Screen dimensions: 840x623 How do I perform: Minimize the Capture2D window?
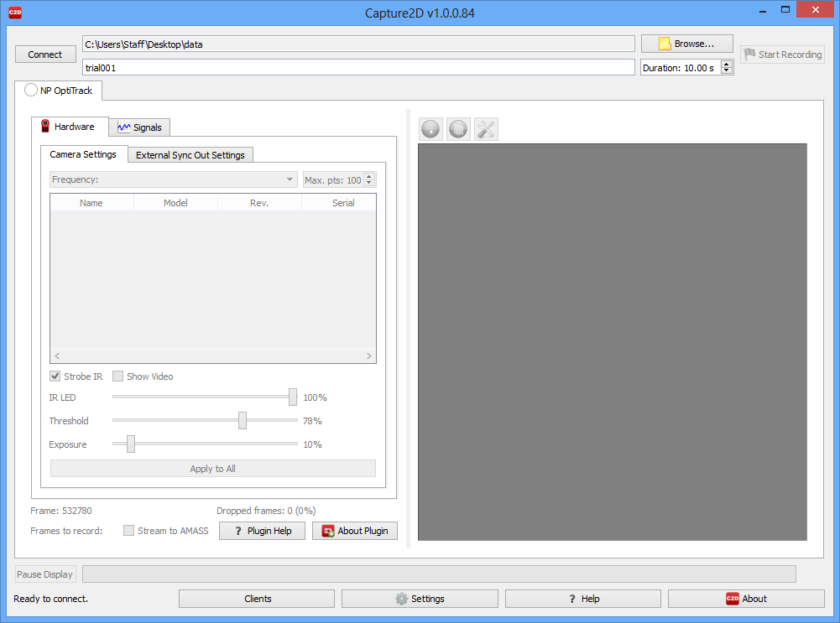click(763, 10)
